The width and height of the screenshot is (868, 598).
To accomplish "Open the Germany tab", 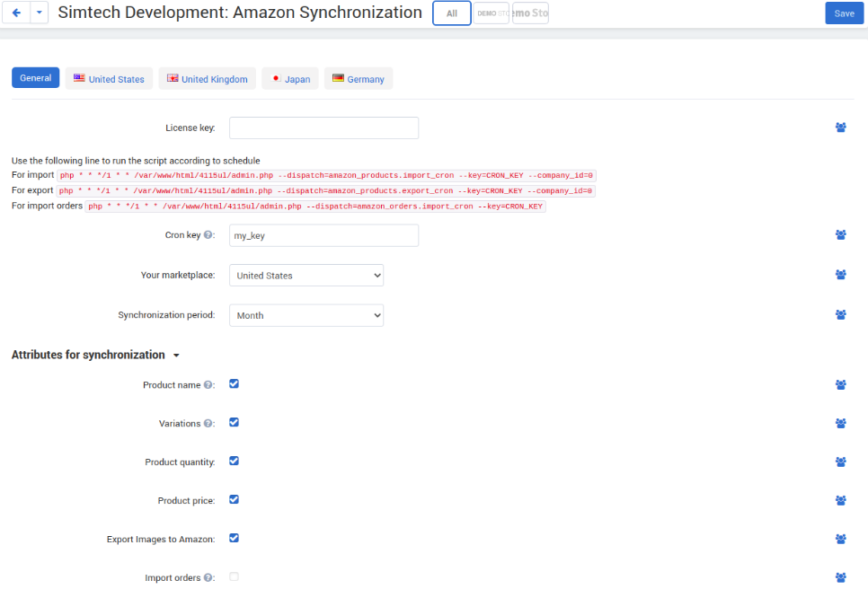I will [x=359, y=78].
